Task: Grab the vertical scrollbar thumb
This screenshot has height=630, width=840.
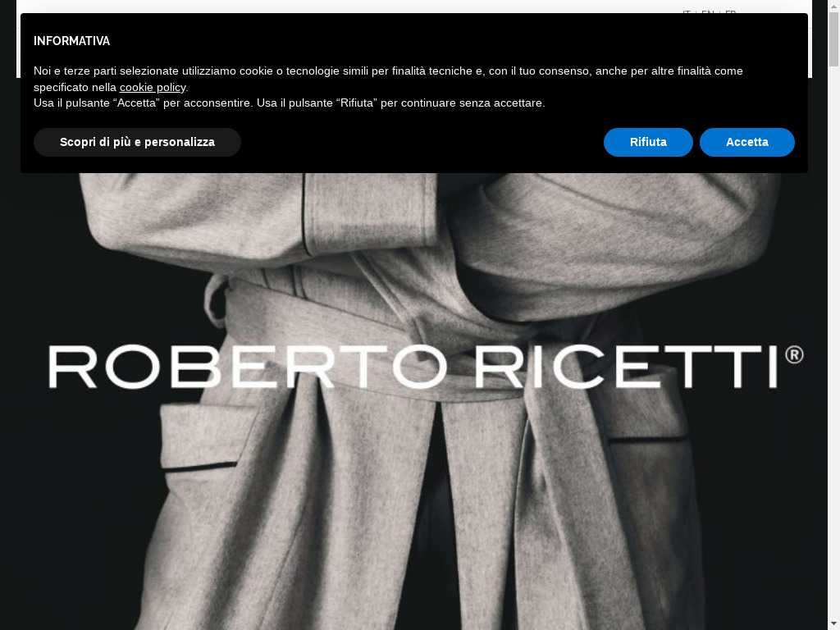Action: tap(833, 39)
